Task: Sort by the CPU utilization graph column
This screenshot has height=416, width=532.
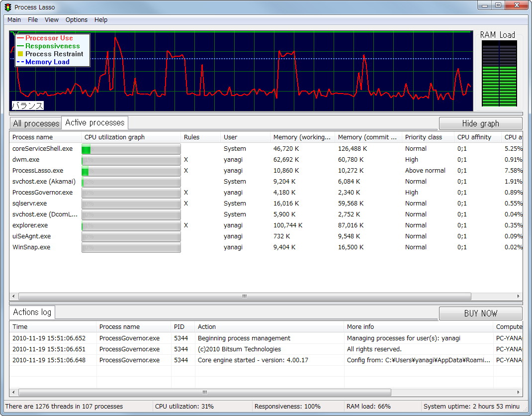Action: (131, 137)
